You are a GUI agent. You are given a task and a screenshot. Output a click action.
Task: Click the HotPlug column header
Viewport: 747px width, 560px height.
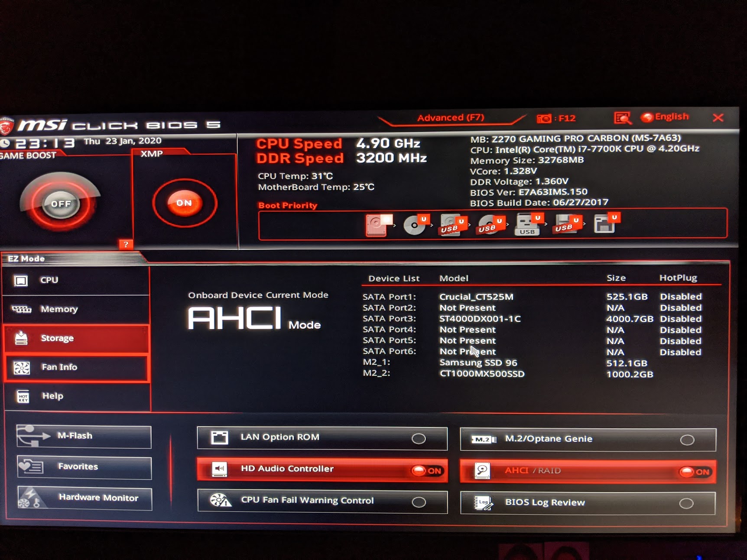coord(678,278)
